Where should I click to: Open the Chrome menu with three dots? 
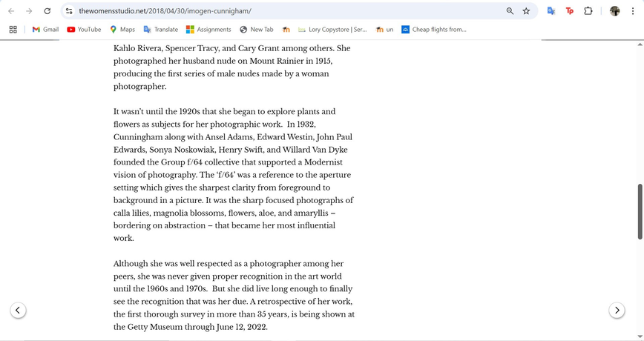tap(634, 11)
